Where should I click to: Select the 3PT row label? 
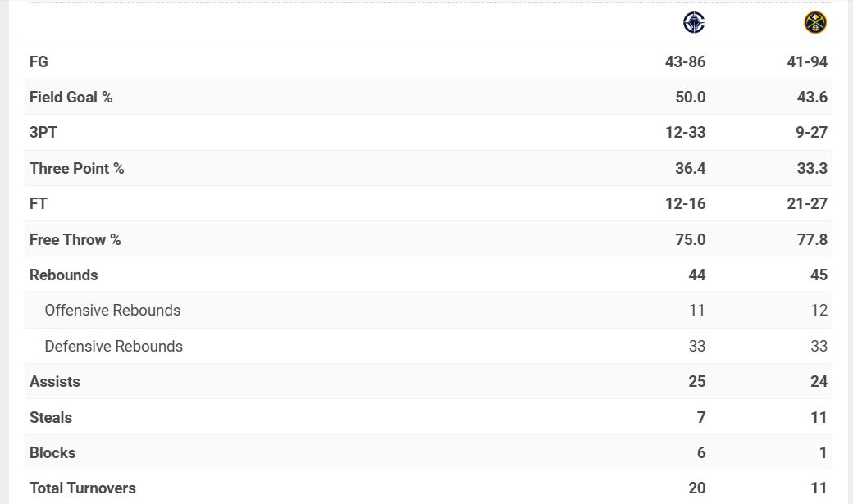pyautogui.click(x=43, y=132)
